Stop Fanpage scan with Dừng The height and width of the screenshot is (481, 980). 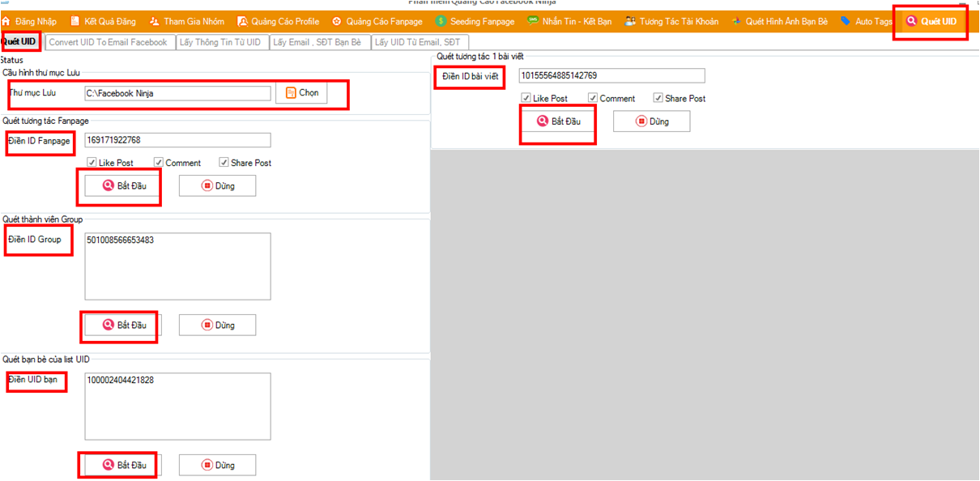click(x=217, y=186)
